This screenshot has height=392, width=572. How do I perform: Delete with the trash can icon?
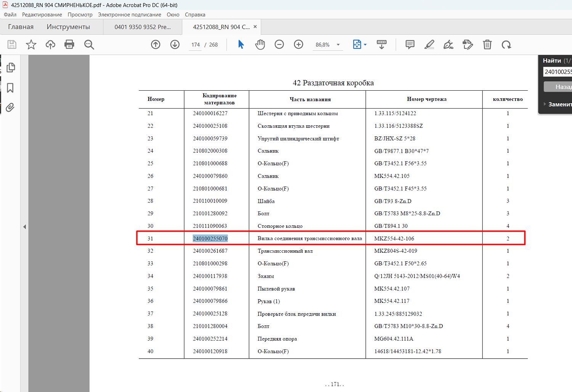[x=487, y=45]
